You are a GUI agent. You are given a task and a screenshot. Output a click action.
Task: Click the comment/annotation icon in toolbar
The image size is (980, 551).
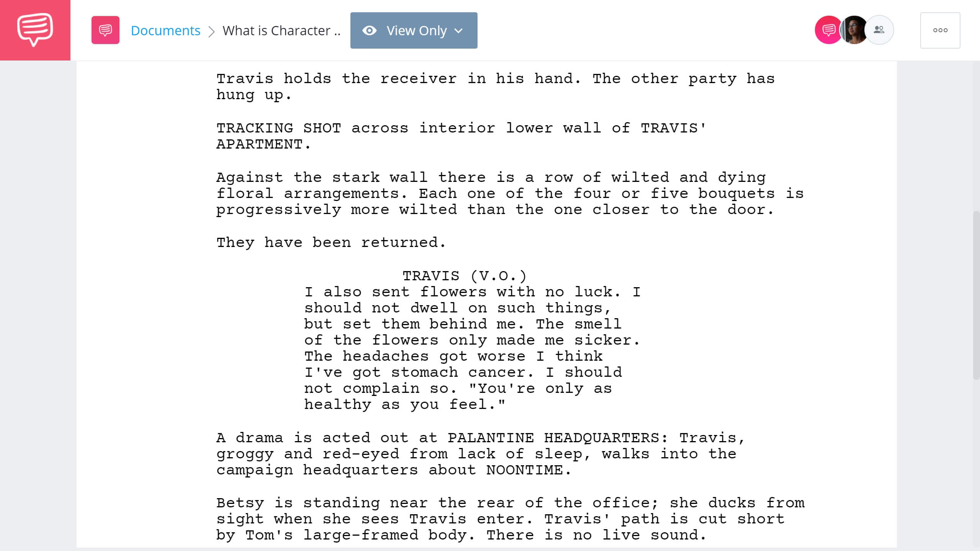pos(105,30)
